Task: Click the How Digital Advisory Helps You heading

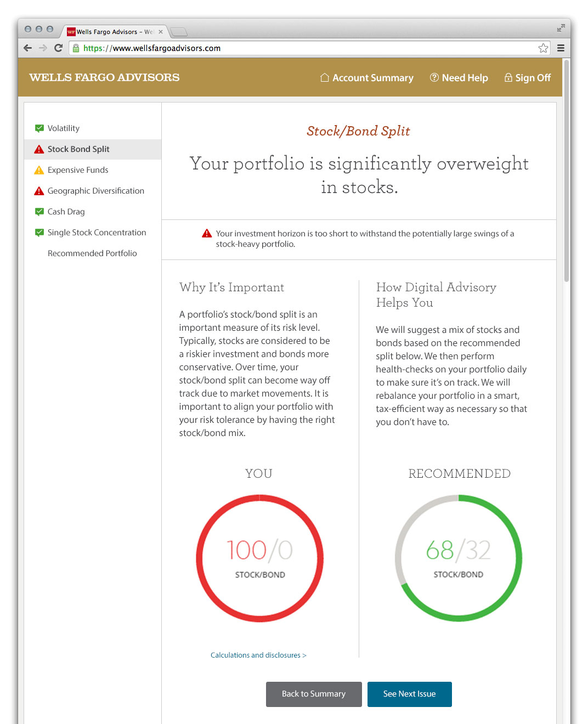Action: pos(436,295)
